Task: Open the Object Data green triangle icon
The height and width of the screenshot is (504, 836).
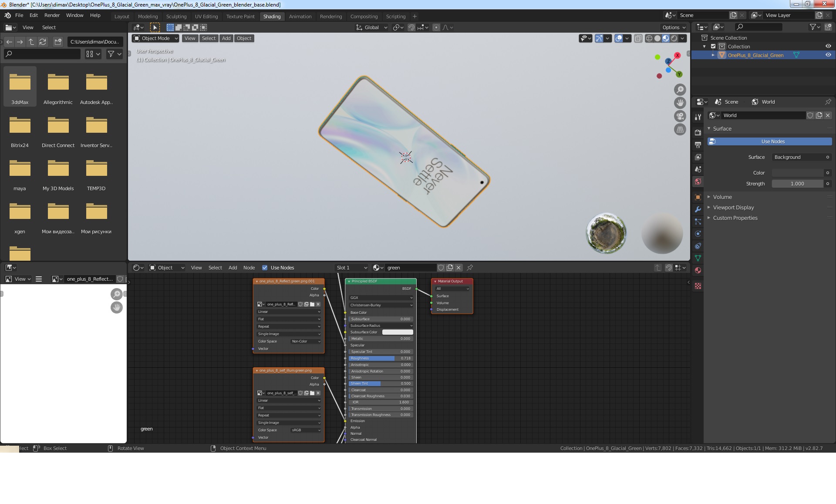Action: click(x=698, y=258)
